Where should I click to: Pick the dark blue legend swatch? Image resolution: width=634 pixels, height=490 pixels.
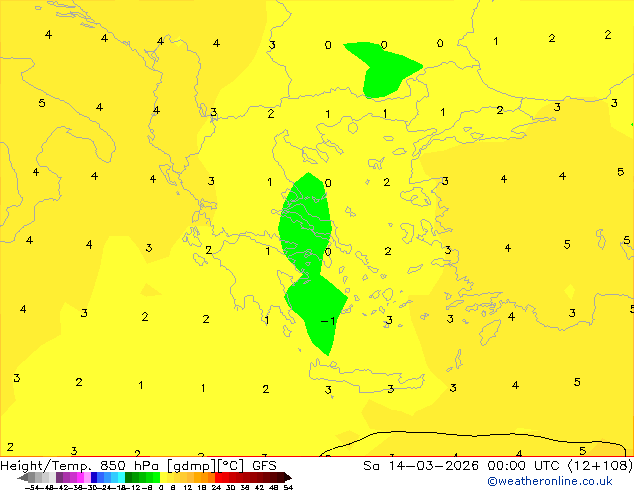click(94, 477)
